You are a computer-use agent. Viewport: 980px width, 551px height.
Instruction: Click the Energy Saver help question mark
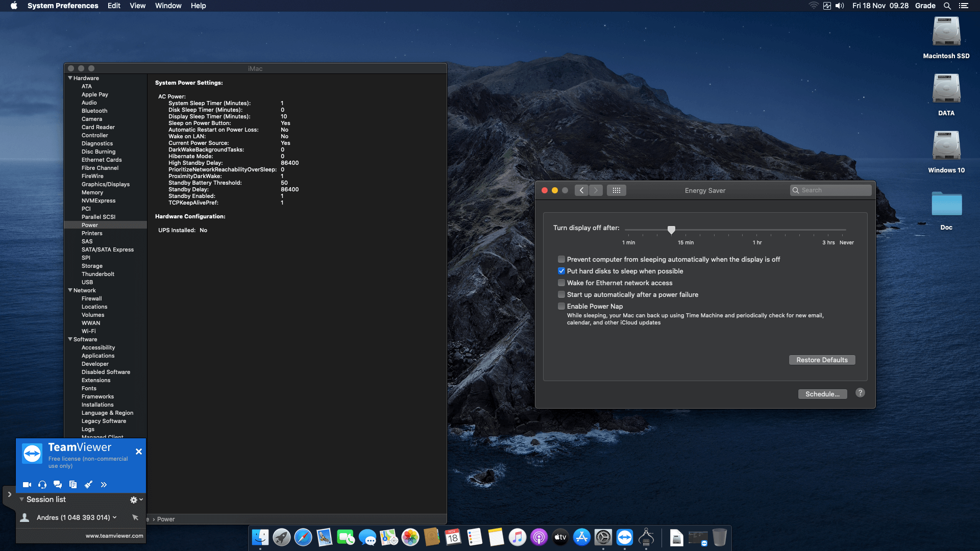pyautogui.click(x=860, y=393)
